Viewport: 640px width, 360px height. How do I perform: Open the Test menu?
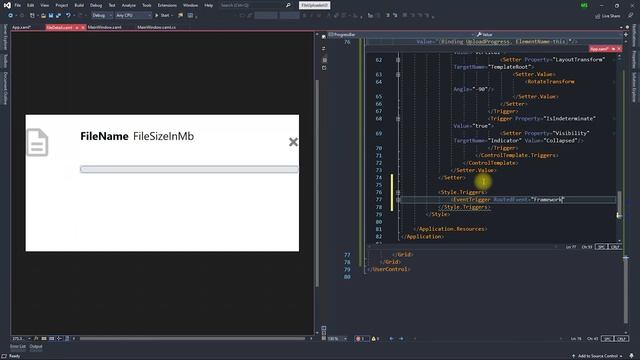point(112,5)
